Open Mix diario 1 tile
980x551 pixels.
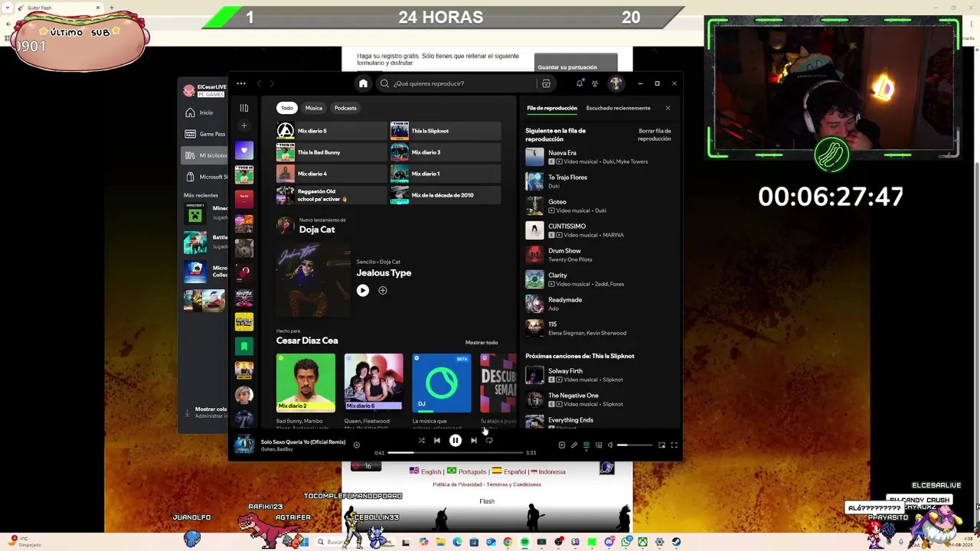coord(446,174)
